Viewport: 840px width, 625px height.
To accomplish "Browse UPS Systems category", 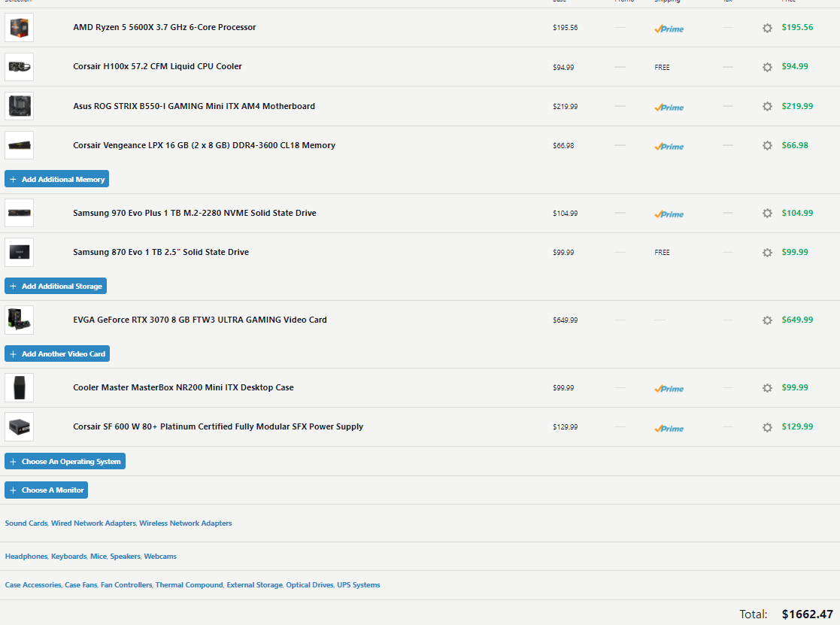I will [359, 585].
